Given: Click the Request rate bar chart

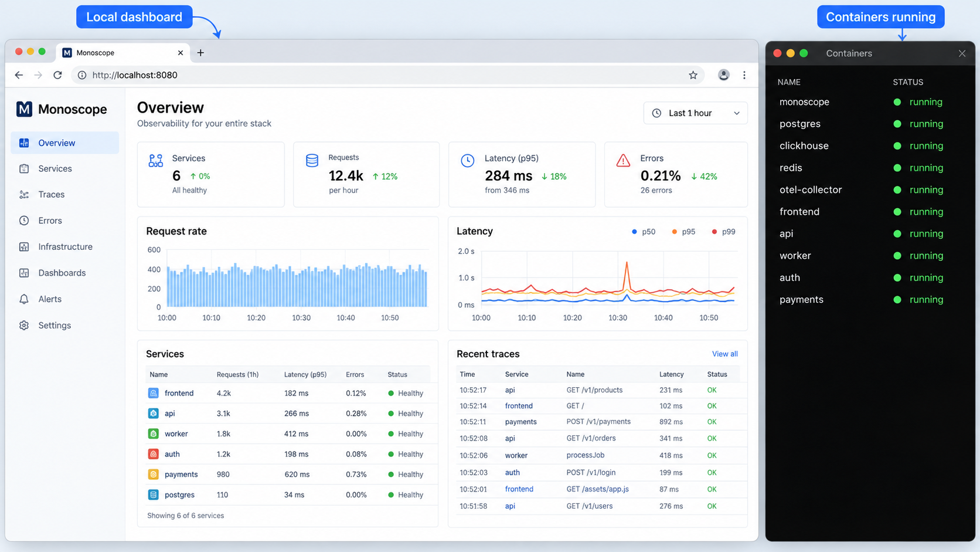Looking at the screenshot, I should (x=297, y=285).
